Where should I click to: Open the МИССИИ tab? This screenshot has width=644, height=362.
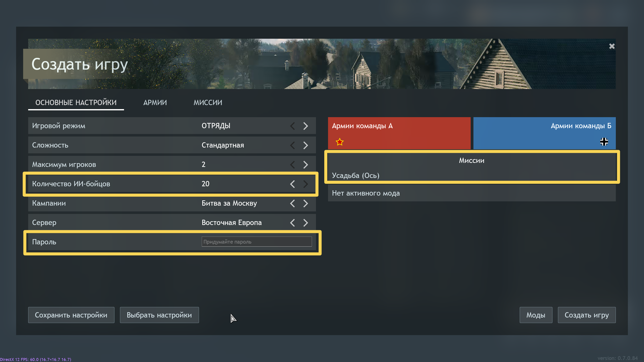click(x=208, y=103)
